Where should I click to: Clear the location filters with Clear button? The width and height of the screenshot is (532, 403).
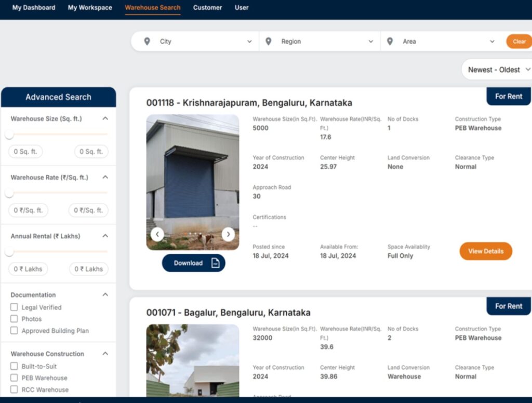tap(519, 42)
